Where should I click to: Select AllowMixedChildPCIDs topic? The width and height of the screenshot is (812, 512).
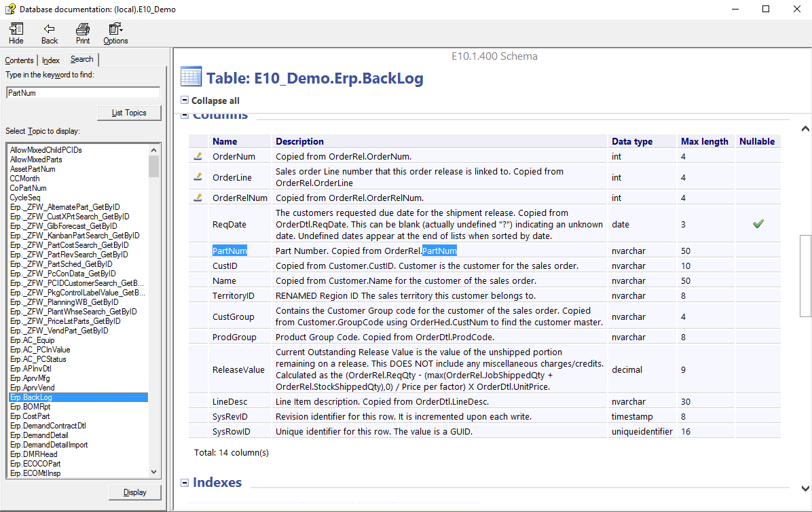click(x=46, y=150)
